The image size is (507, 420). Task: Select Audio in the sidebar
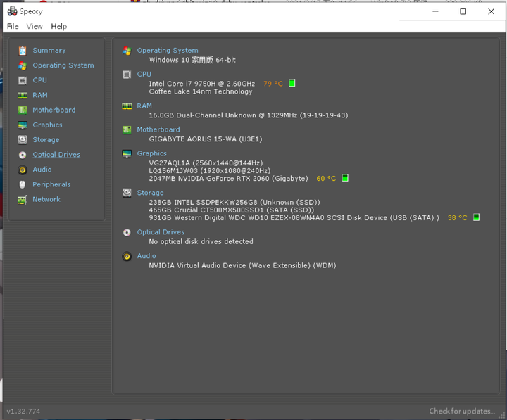coord(42,170)
